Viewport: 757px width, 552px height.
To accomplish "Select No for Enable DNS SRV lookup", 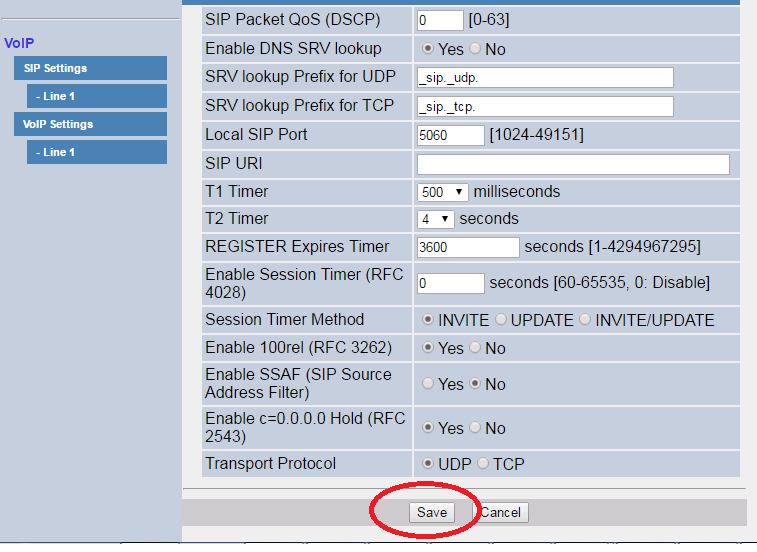I will click(475, 48).
